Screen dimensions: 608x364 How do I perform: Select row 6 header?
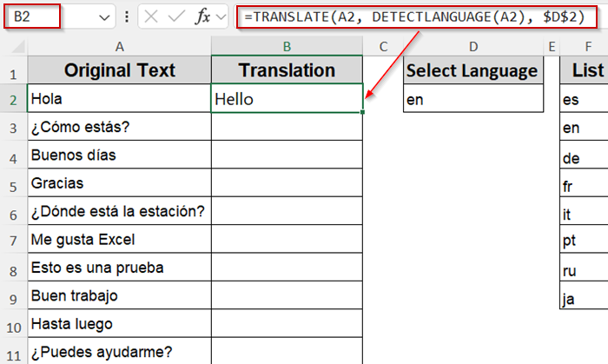(x=14, y=211)
